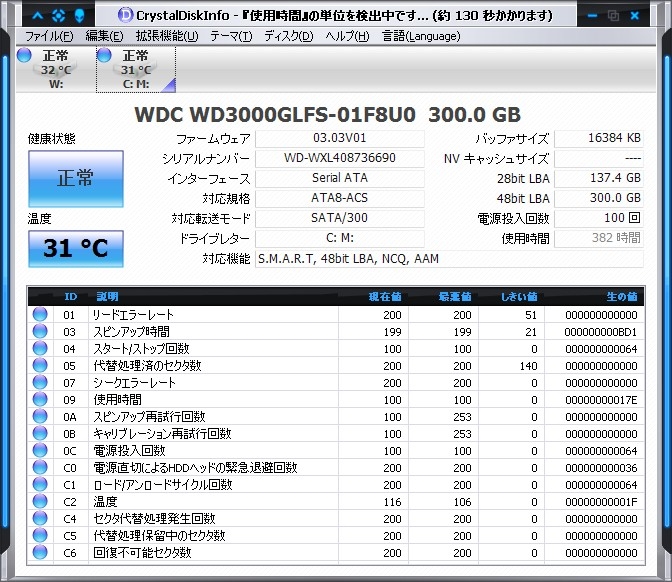Click the up-arrow icon in title bar
The height and width of the screenshot is (582, 672).
pyautogui.click(x=38, y=16)
